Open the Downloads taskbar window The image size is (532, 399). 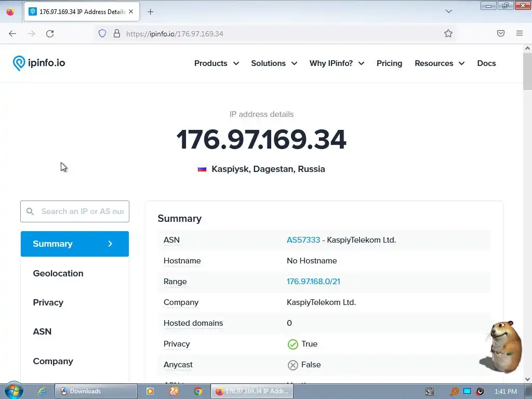pyautogui.click(x=96, y=391)
